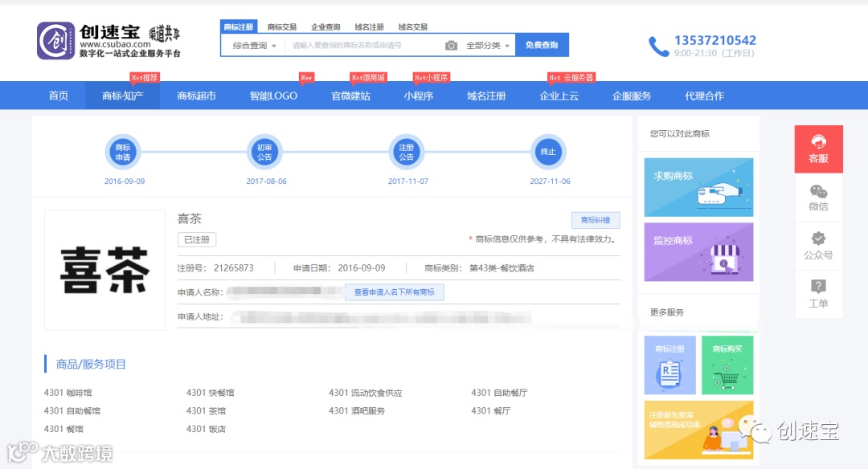Open the yellow 注册前先查询 banner
This screenshot has height=469, width=868.
coord(698,430)
